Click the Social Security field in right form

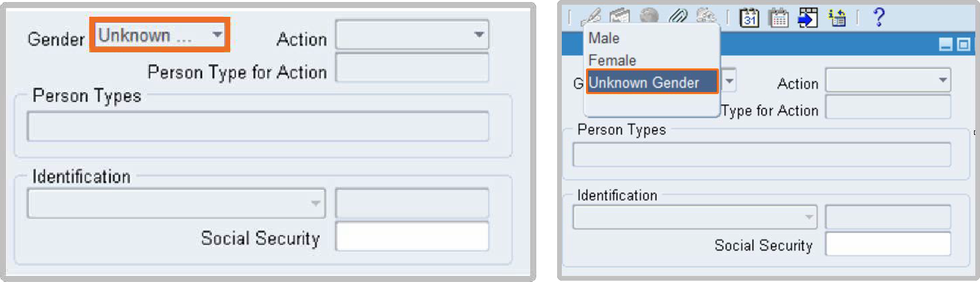887,244
